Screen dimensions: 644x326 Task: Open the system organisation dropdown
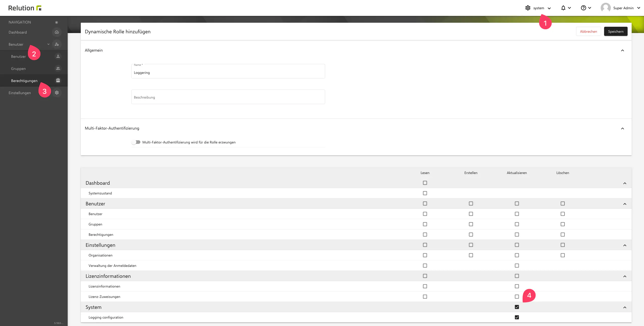[x=538, y=8]
